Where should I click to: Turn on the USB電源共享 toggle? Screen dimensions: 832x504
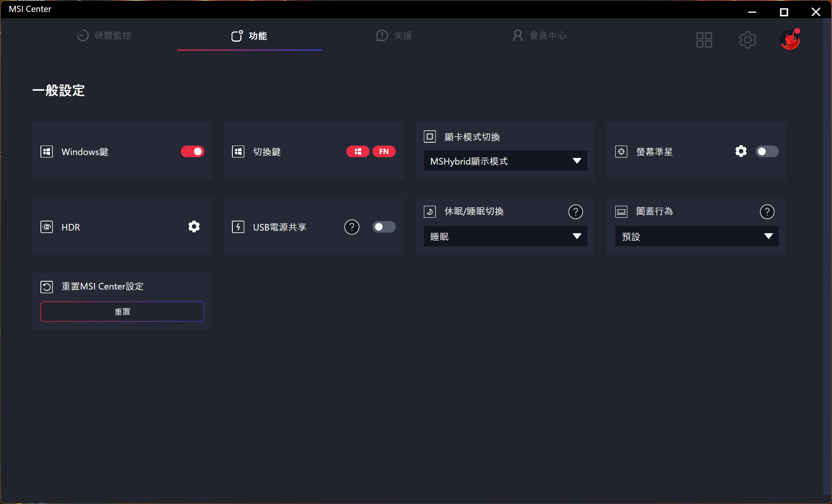384,227
